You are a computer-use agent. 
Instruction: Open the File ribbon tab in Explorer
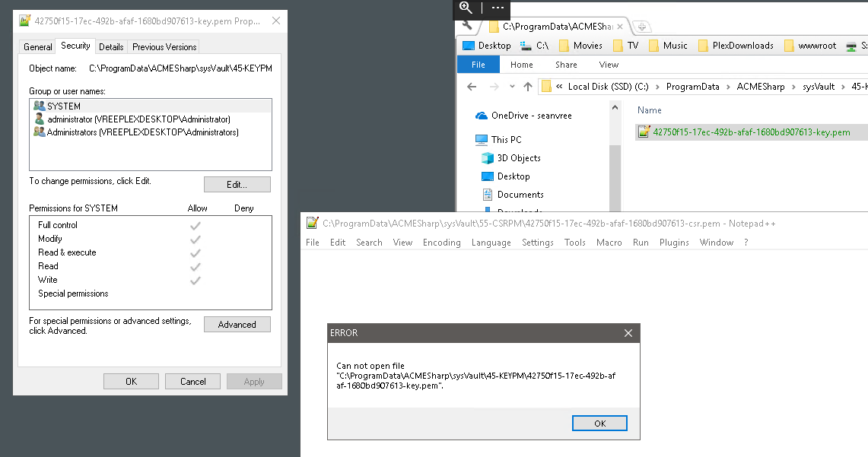click(x=479, y=65)
